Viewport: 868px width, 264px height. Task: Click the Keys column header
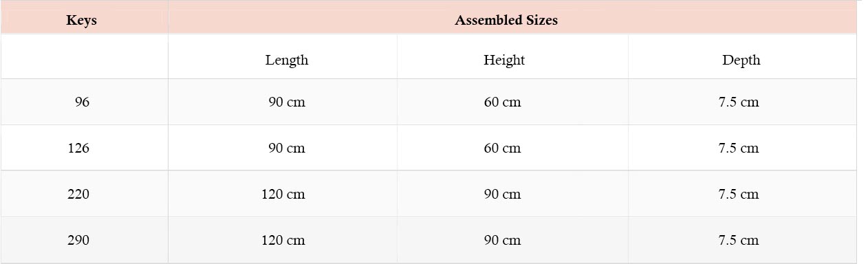84,18
